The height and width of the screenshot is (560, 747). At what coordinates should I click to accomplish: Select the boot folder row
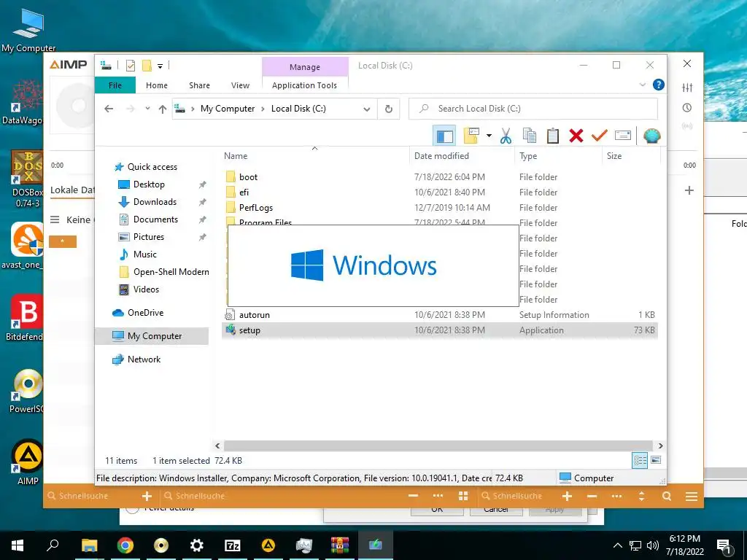pyautogui.click(x=439, y=177)
